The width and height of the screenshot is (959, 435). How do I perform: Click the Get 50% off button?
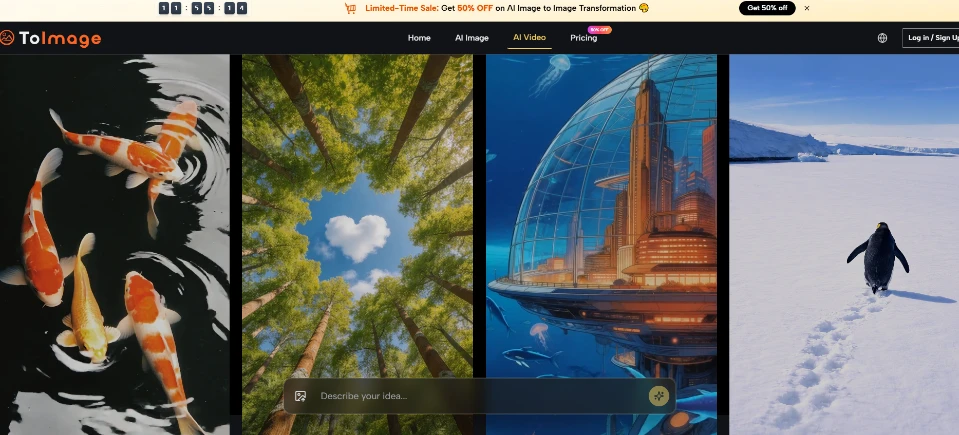(x=767, y=8)
